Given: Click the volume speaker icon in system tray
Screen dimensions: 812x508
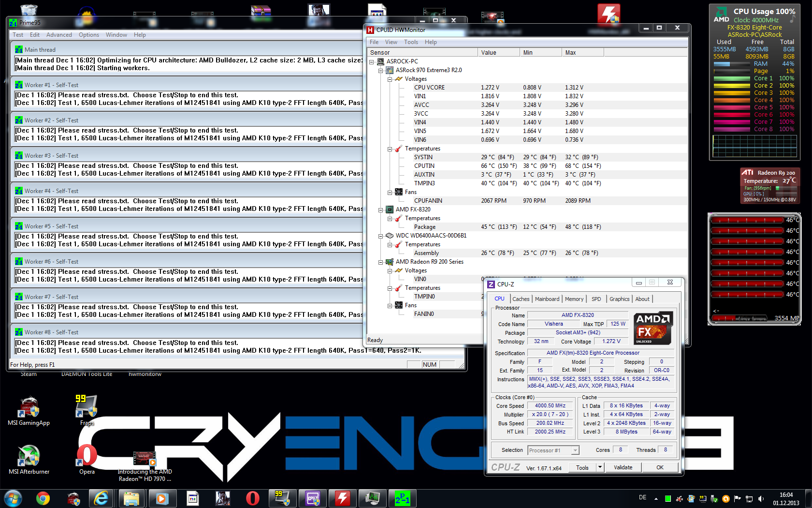Looking at the screenshot, I should pyautogui.click(x=761, y=499).
